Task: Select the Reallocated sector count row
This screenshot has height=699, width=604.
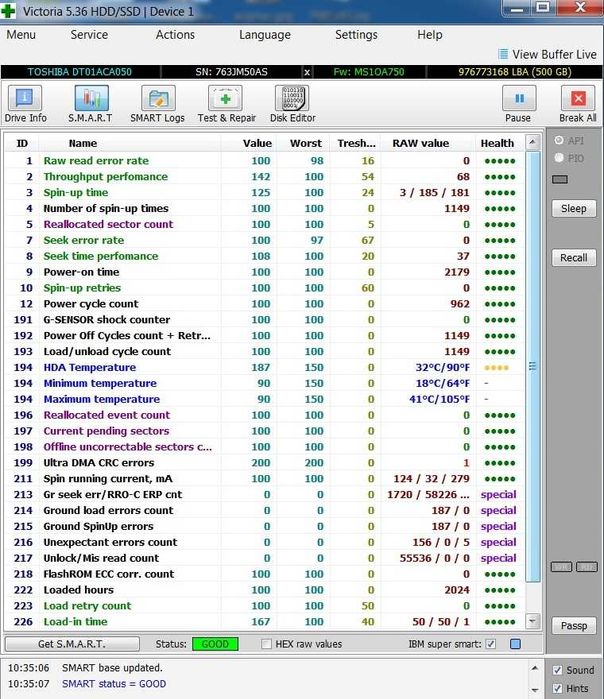Action: (264, 224)
